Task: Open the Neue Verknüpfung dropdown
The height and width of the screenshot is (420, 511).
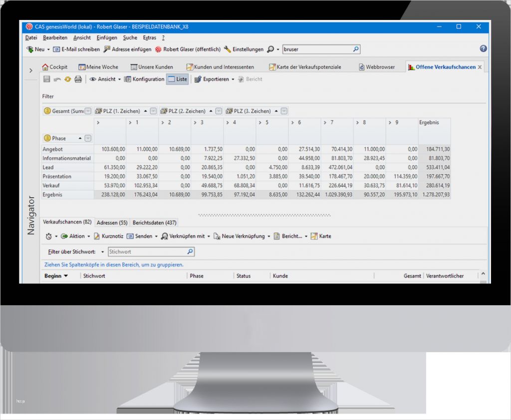Action: coord(245,236)
